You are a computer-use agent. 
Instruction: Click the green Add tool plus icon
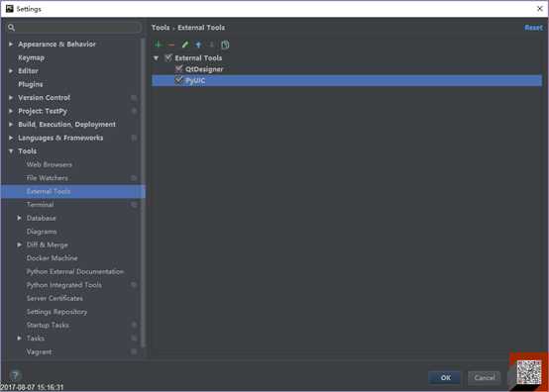tap(158, 45)
